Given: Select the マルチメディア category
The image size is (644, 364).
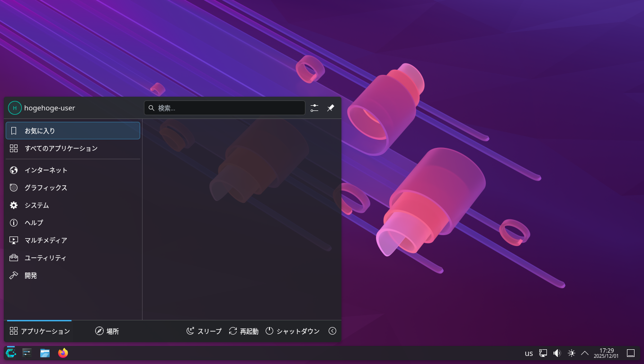Looking at the screenshot, I should point(47,240).
